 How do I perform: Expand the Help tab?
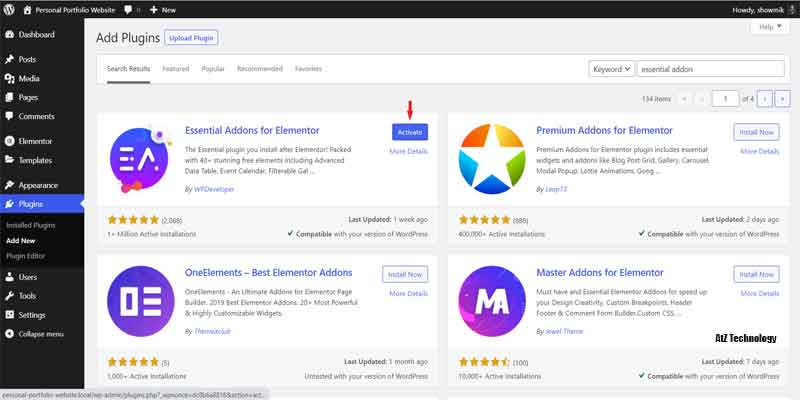[x=770, y=27]
